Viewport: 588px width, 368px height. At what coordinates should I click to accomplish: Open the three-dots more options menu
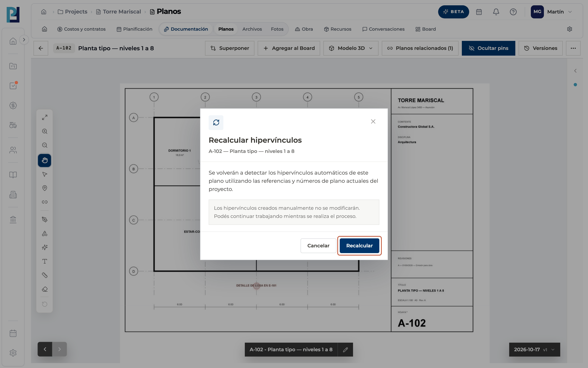[573, 48]
